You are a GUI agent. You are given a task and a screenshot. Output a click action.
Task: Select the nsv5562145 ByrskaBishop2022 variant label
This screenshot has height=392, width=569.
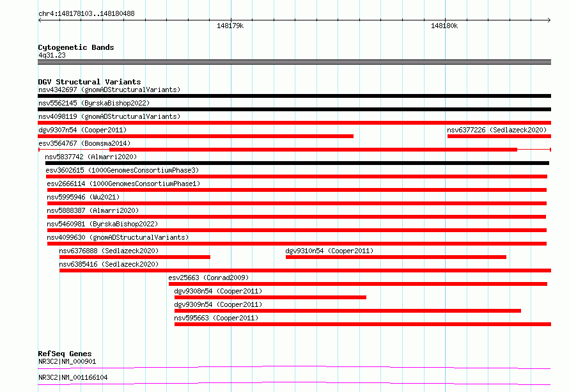94,103
